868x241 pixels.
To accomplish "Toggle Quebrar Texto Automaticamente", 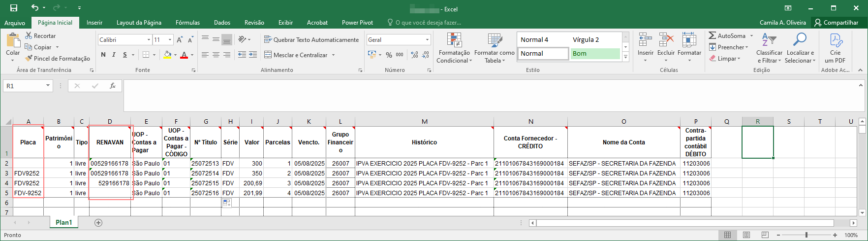I will tap(311, 39).
